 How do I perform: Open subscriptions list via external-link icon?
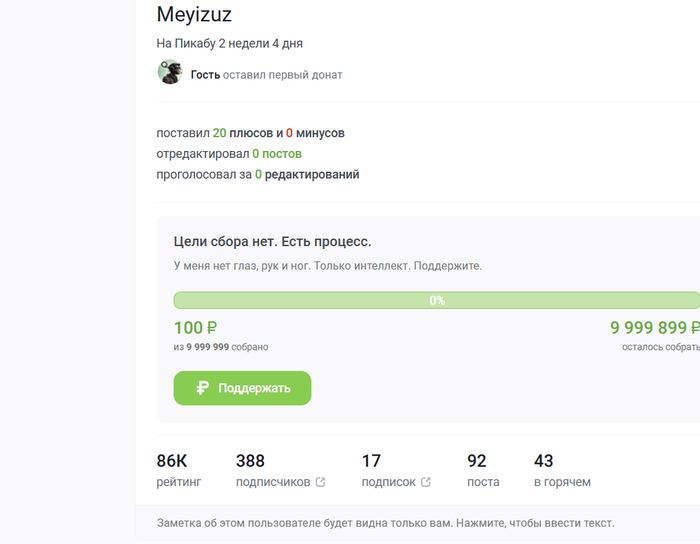point(426,482)
